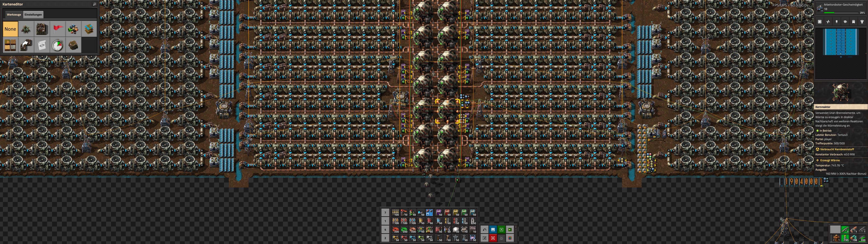Image resolution: width=868 pixels, height=244 pixels.
Task: Click the green import string shortcut
Action: [501, 229]
